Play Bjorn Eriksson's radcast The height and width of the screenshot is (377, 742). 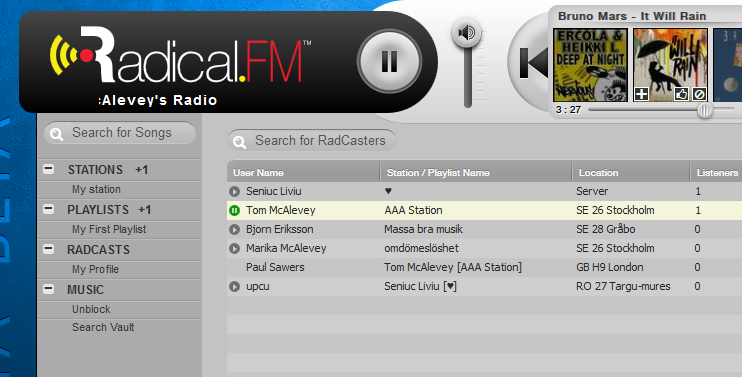pos(234,229)
